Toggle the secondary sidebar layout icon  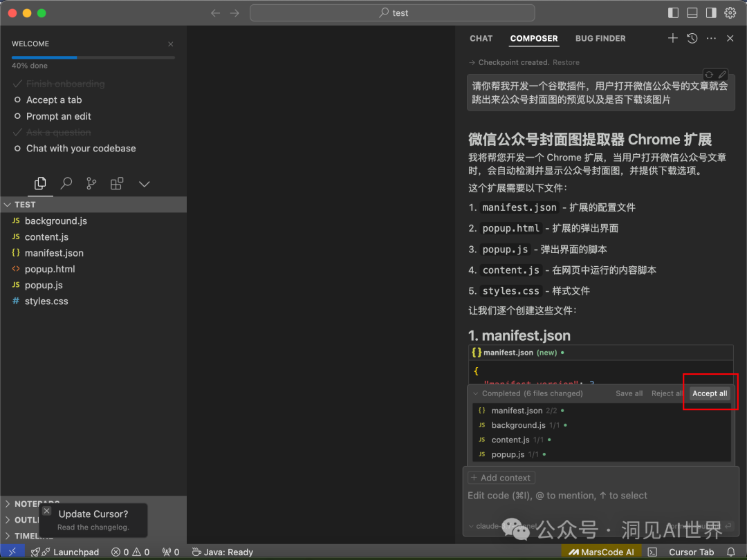[x=711, y=13]
